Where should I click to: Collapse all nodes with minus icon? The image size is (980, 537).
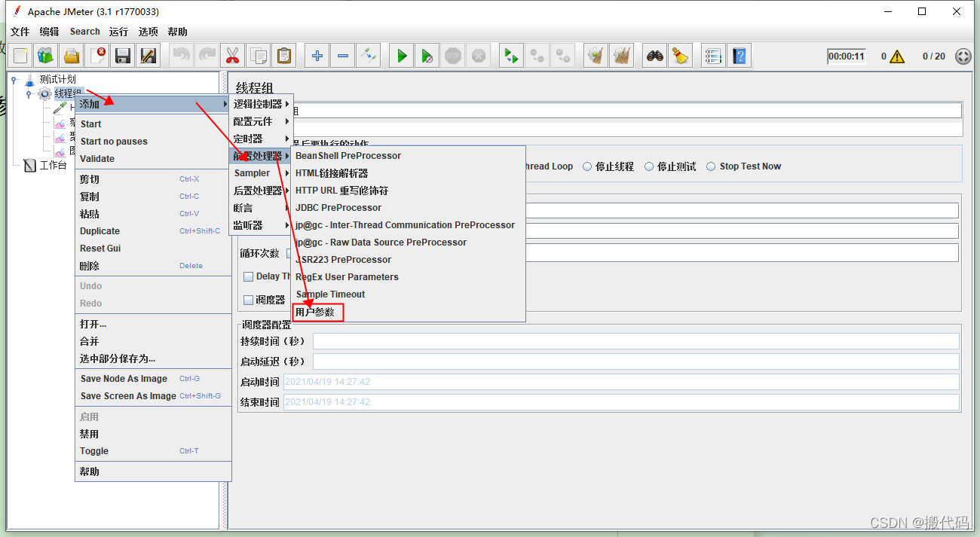(343, 56)
